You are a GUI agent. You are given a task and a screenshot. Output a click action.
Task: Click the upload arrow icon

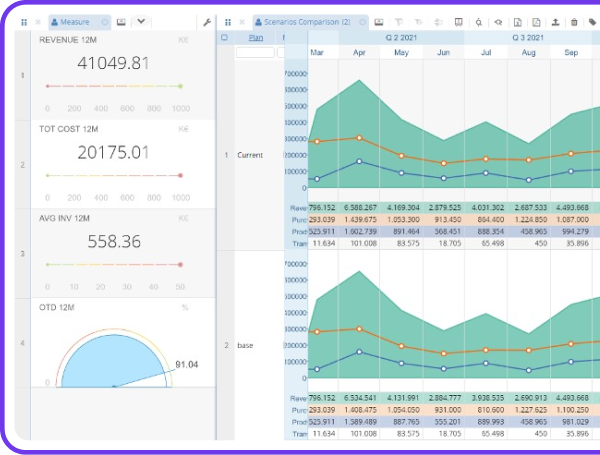(555, 22)
